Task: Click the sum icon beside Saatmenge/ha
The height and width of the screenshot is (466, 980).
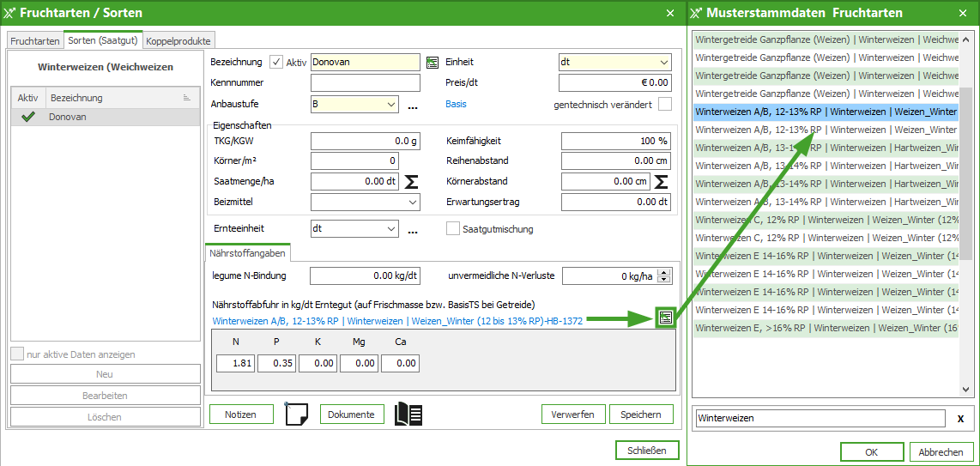Action: (x=412, y=182)
